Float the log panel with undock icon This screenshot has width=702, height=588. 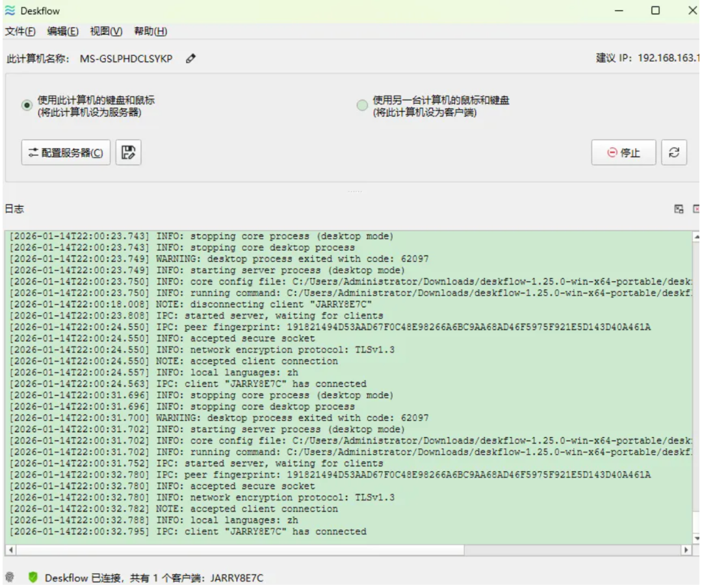tap(679, 209)
